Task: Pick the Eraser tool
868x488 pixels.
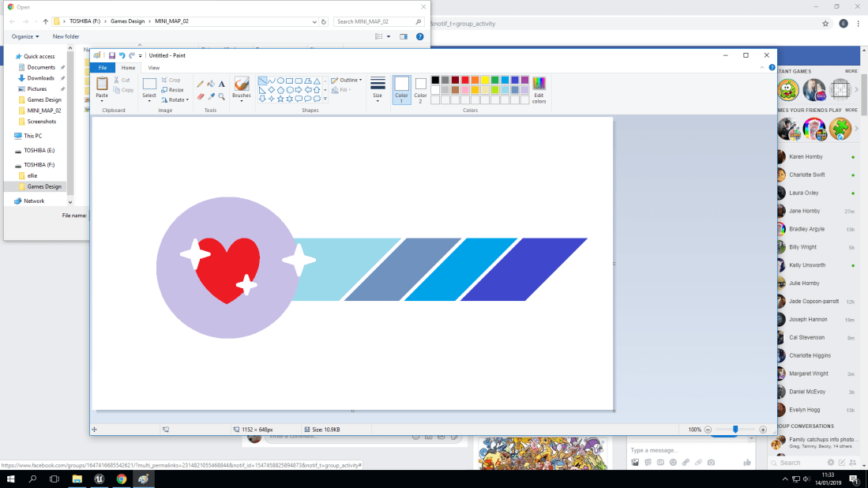Action: [x=200, y=96]
